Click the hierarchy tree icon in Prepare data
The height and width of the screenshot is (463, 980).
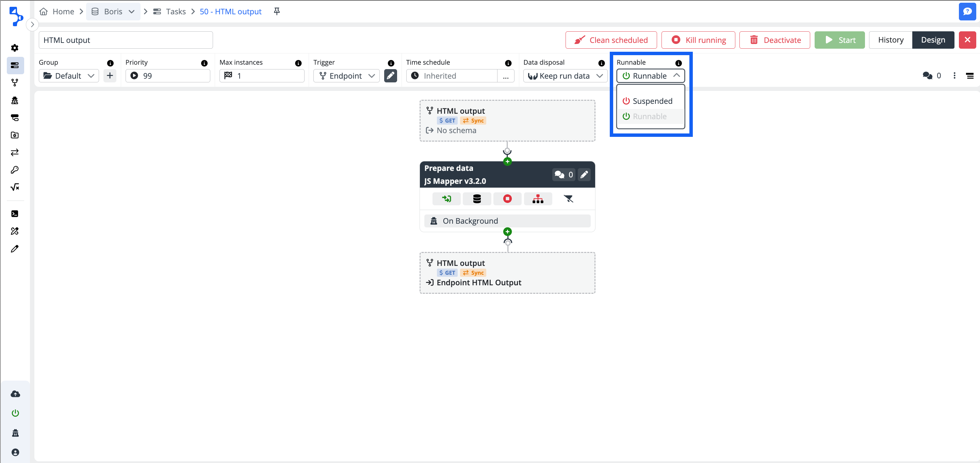pos(538,199)
